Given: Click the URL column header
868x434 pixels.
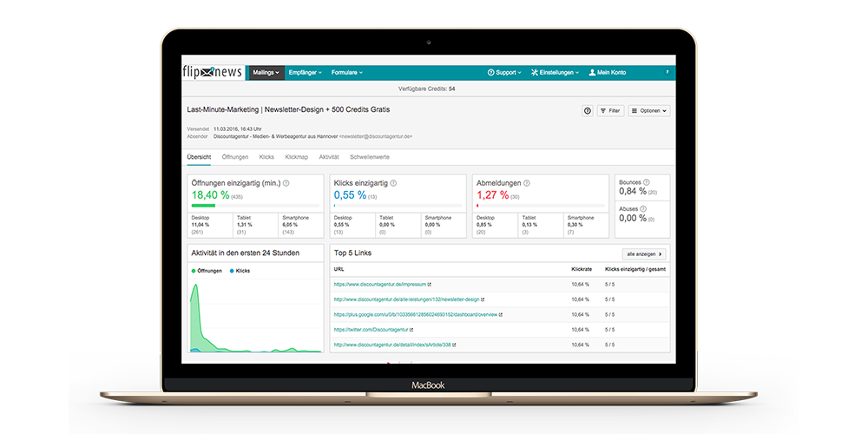Looking at the screenshot, I should tap(339, 270).
